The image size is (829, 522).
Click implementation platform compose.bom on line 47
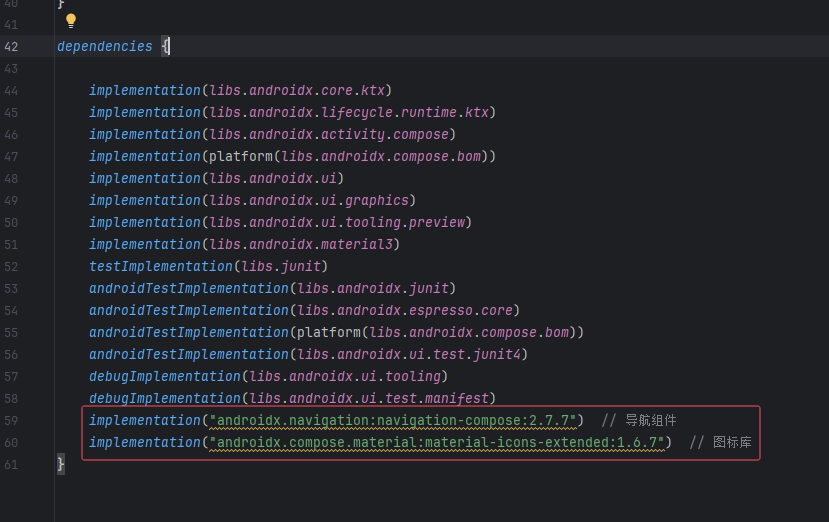point(292,157)
